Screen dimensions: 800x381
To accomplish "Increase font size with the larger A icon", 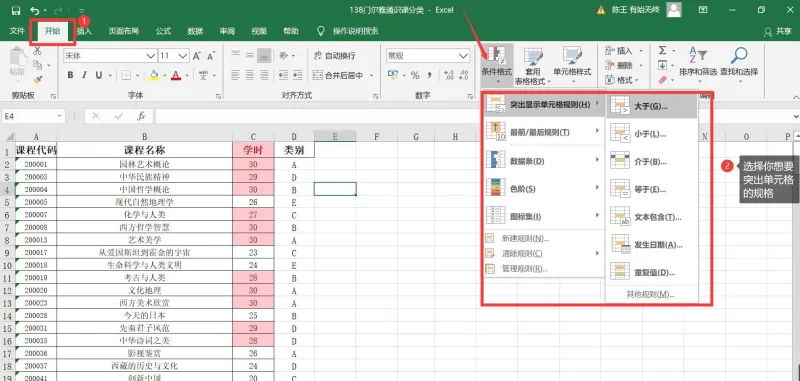I will [196, 55].
